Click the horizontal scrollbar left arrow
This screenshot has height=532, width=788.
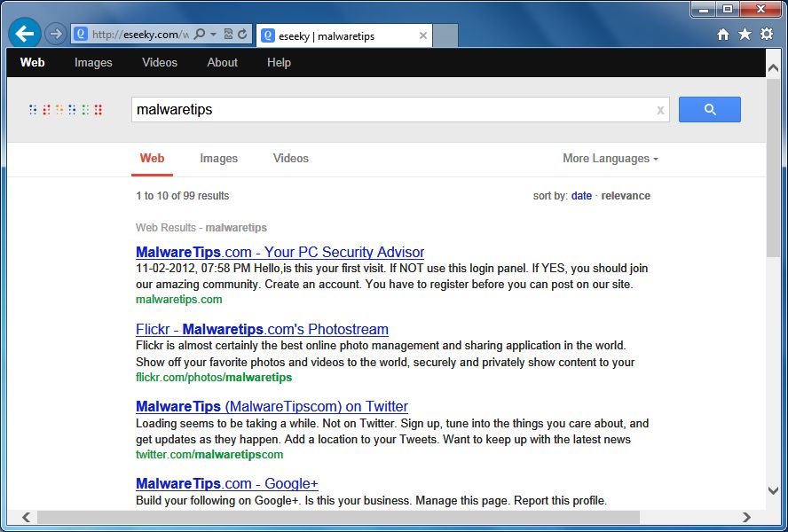point(26,517)
